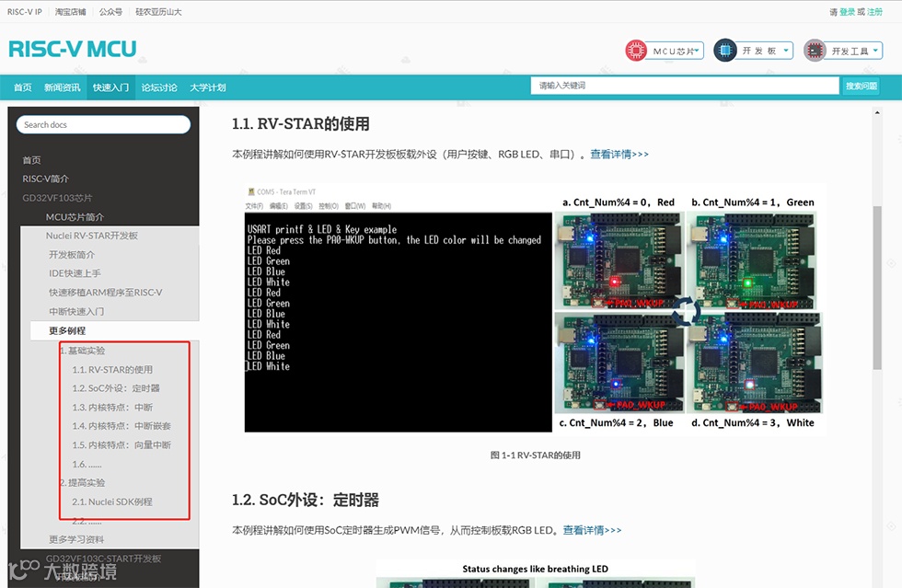The image size is (902, 588).
Task: Open GD32VF103C-START开发板 sidebar section
Action: [103, 559]
